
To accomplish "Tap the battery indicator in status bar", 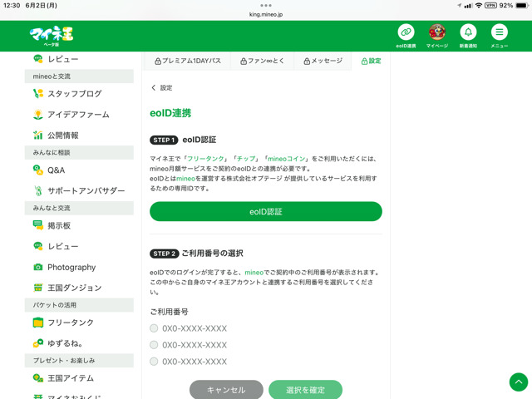I will pyautogui.click(x=521, y=6).
